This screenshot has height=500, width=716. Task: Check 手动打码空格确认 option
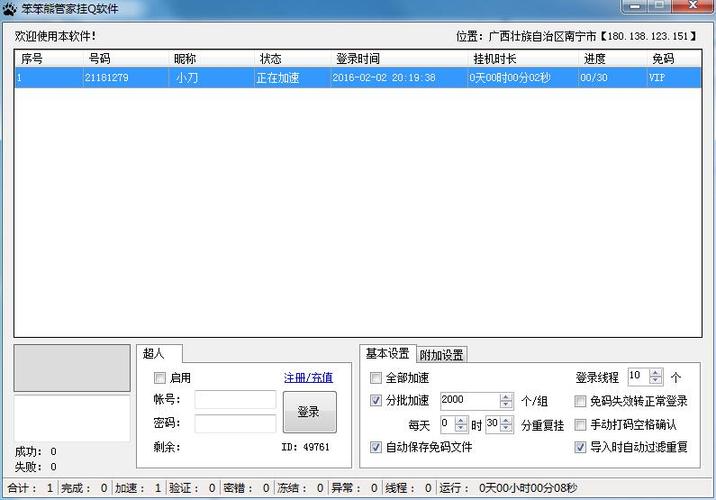(x=581, y=424)
